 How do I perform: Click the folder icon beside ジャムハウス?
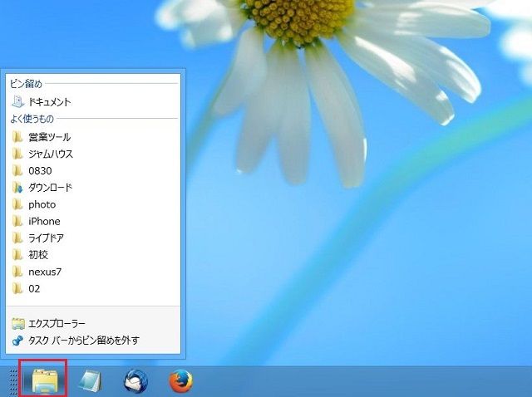17,154
